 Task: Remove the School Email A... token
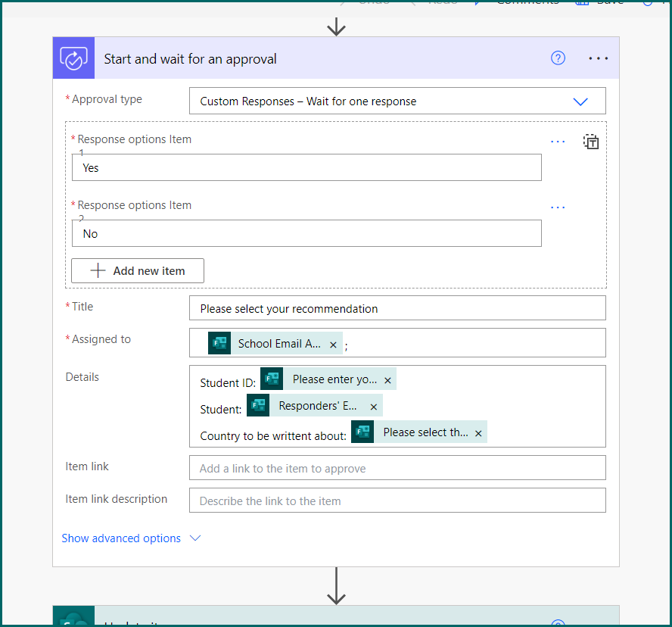[333, 345]
